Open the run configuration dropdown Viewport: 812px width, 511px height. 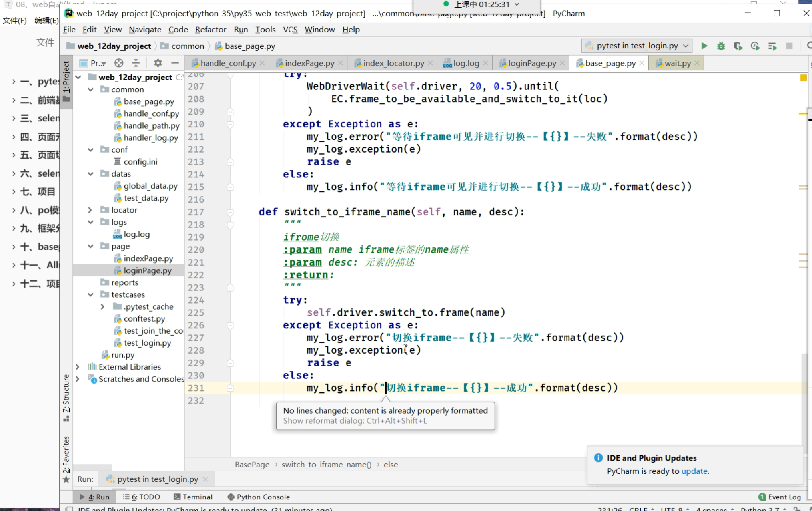point(638,46)
